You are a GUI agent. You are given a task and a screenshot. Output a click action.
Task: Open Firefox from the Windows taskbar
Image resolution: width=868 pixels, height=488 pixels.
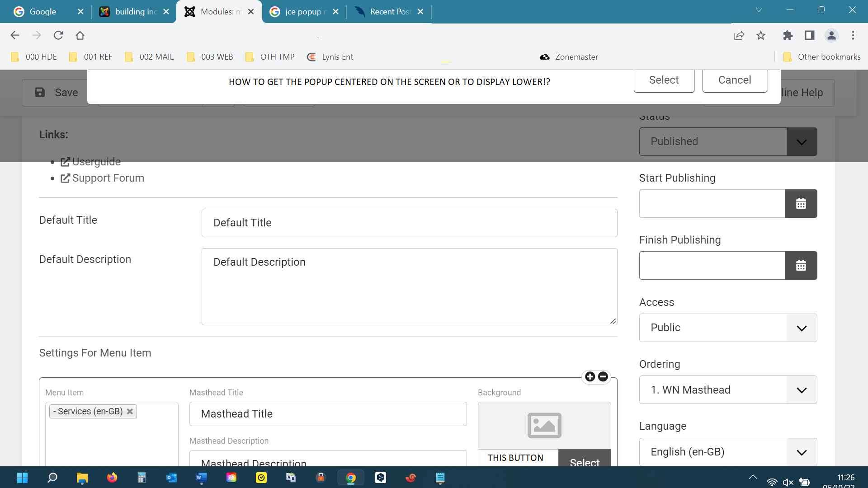click(x=112, y=478)
